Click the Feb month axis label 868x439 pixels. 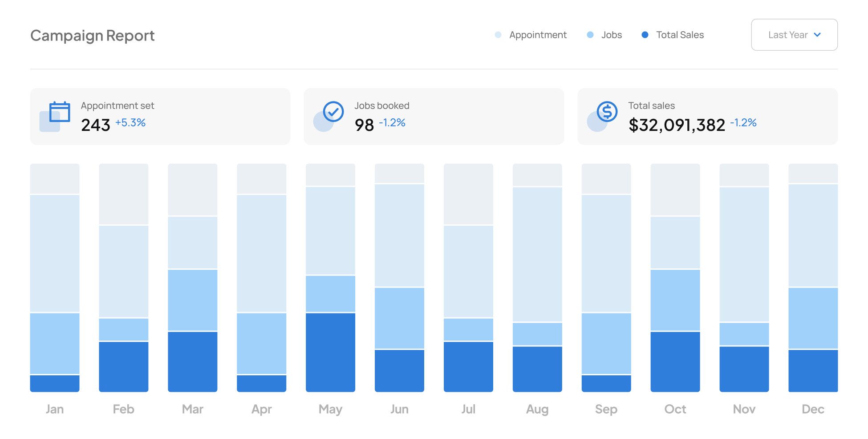point(124,409)
